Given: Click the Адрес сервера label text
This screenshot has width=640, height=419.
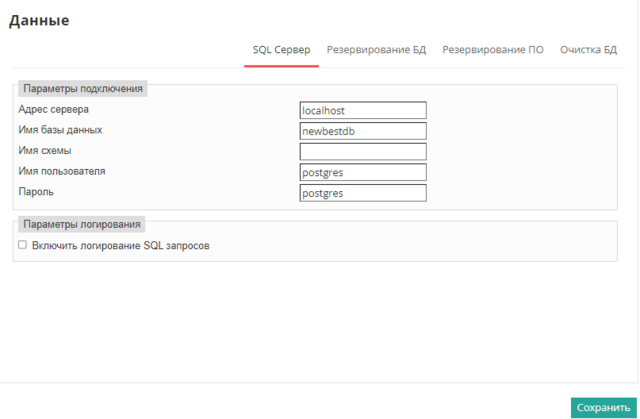Looking at the screenshot, I should (x=54, y=109).
